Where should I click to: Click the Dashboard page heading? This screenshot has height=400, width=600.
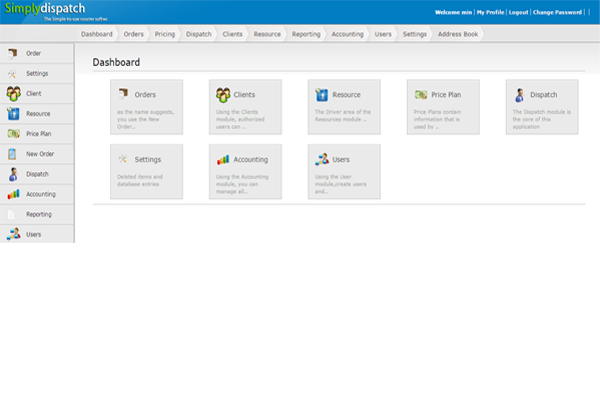(x=116, y=62)
